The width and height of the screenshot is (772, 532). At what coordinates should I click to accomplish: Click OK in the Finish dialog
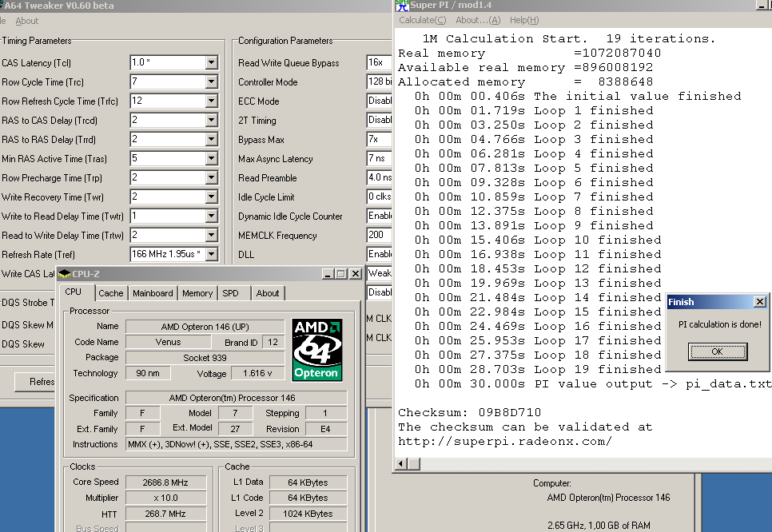click(x=718, y=351)
